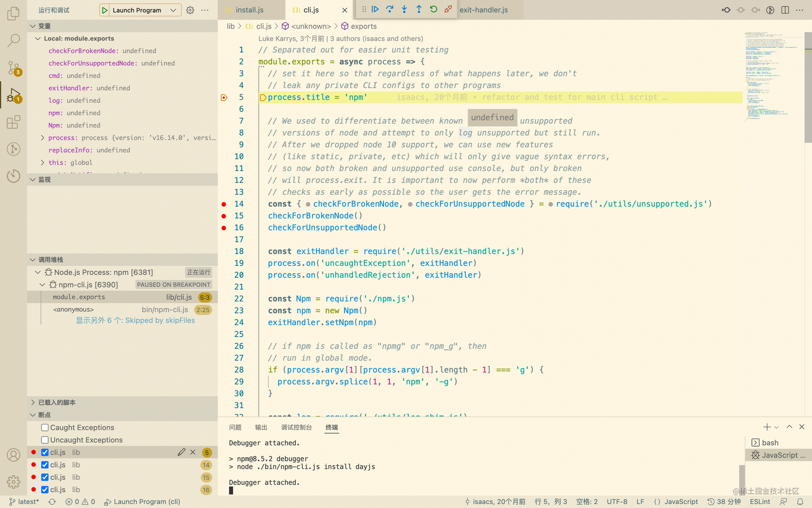Expand the process variable

tap(42, 138)
